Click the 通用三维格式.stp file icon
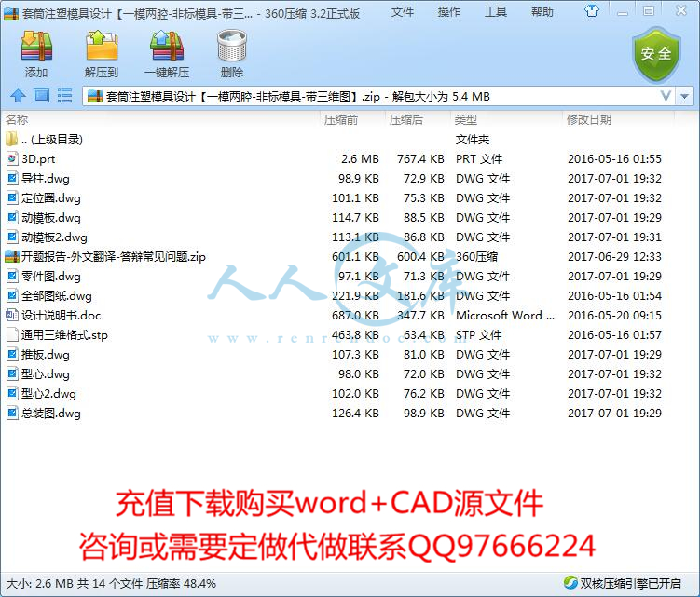The image size is (700, 597). click(12, 335)
